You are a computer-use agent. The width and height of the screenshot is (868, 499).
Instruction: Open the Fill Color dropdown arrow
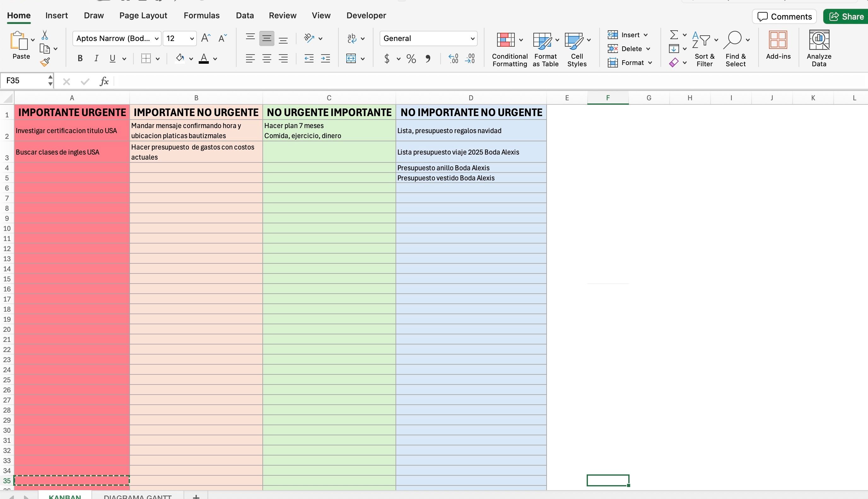(191, 59)
